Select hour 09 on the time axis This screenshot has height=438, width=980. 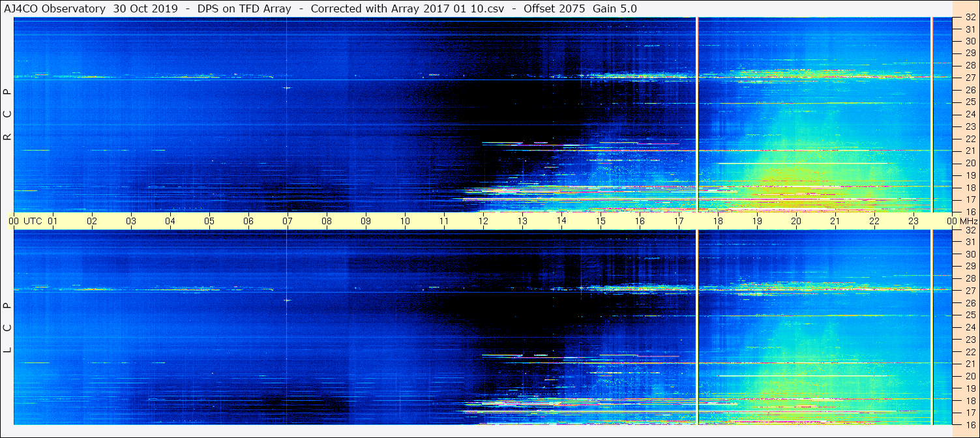366,221
